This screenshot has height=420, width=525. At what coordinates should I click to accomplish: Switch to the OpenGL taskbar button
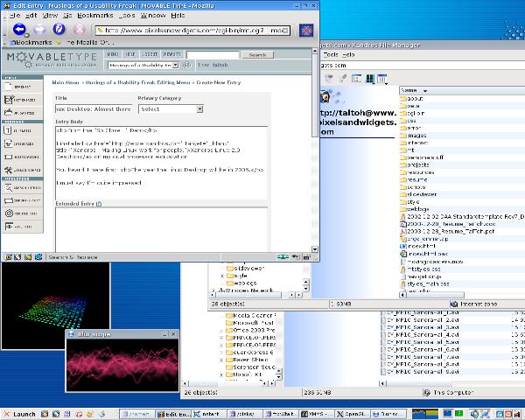click(x=353, y=414)
